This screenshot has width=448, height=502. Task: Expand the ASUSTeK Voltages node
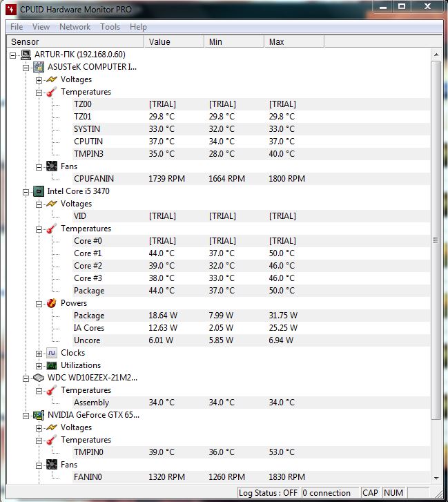[39, 80]
